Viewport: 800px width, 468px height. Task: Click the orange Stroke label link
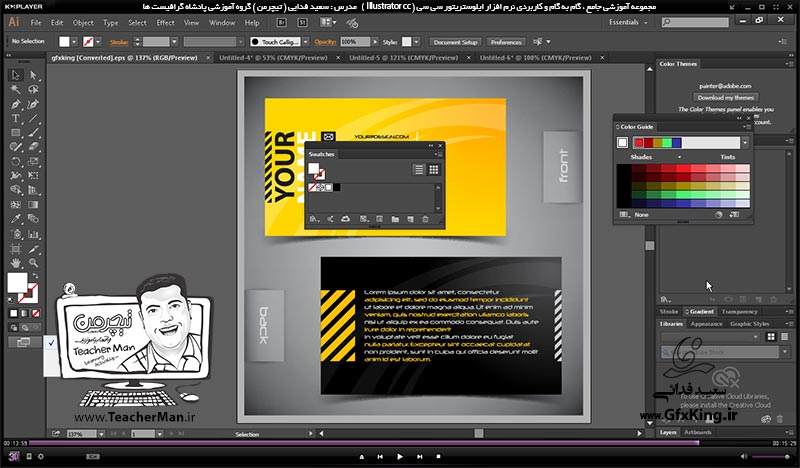point(119,42)
